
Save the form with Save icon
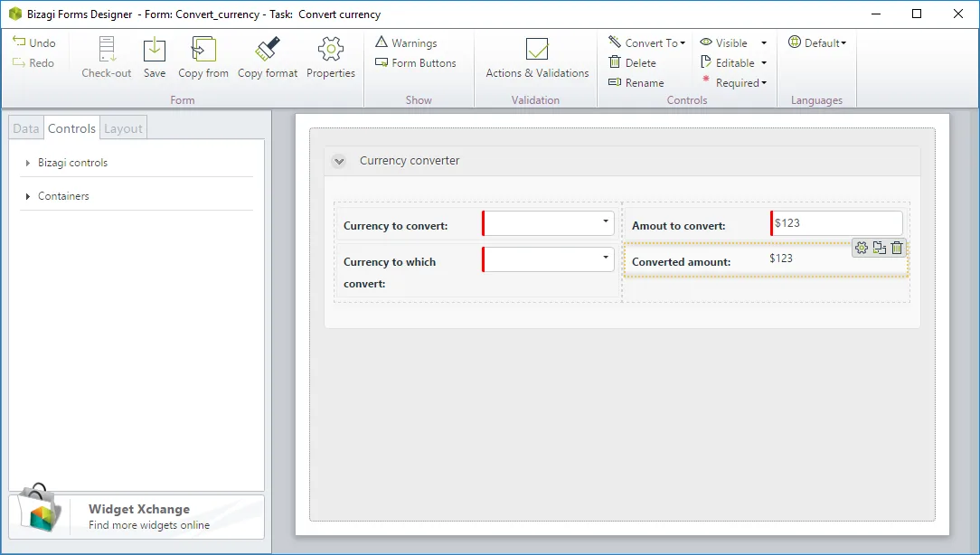155,50
